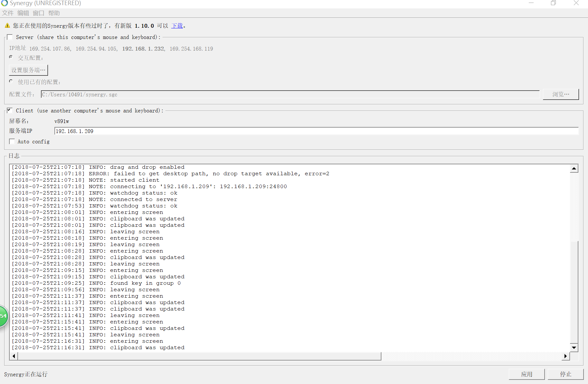The image size is (588, 384).
Task: Minimize the Synergy window
Action: [531, 3]
